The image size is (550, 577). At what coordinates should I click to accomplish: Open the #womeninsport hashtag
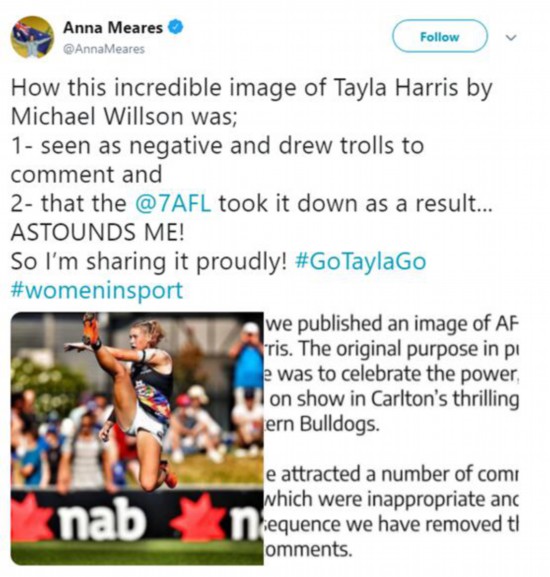click(97, 290)
